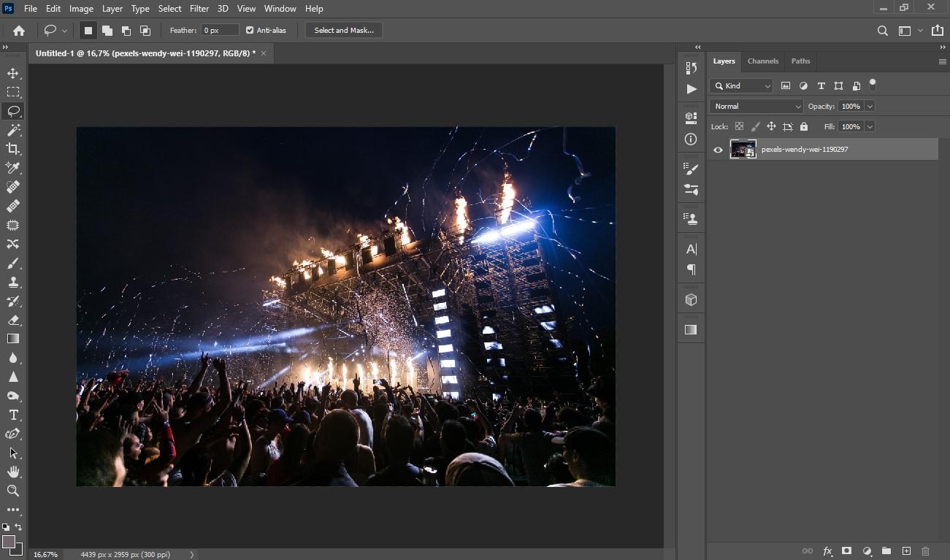Click the Feather input field
This screenshot has height=560, width=950.
[220, 30]
